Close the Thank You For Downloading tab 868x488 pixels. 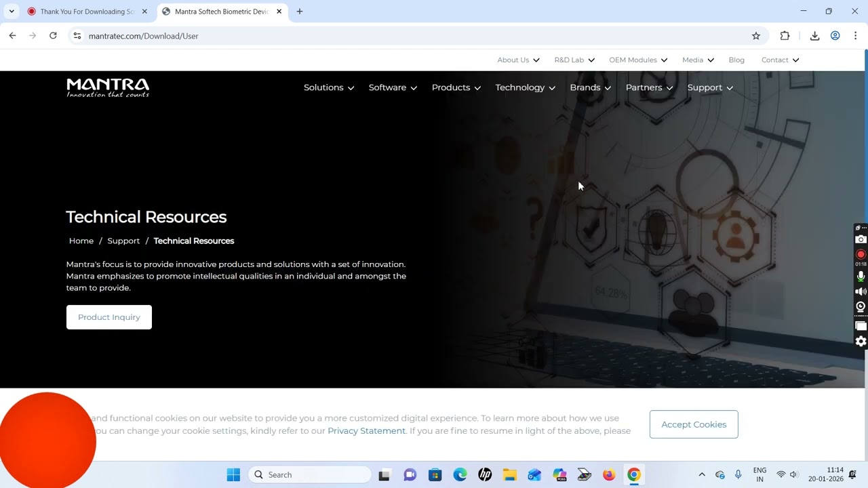pyautogui.click(x=144, y=12)
